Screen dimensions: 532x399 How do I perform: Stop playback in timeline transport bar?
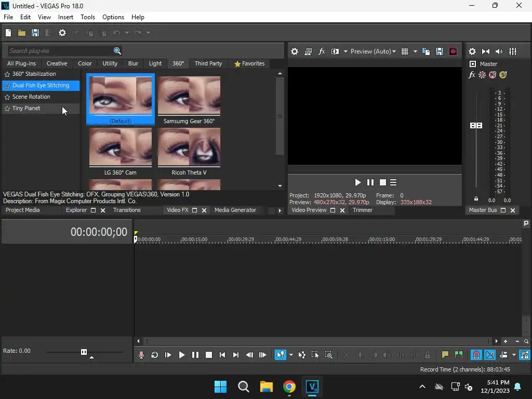point(209,355)
